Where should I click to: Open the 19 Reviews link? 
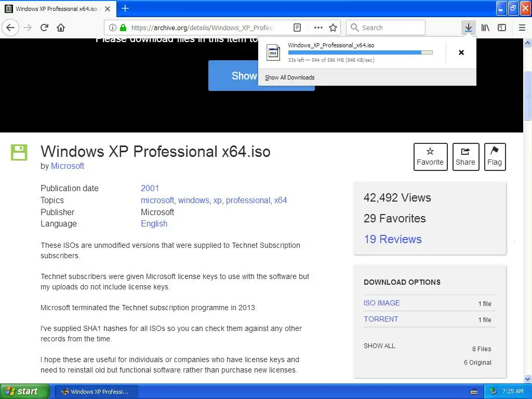coord(393,239)
